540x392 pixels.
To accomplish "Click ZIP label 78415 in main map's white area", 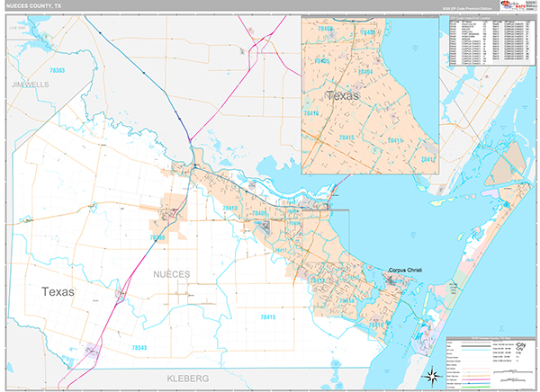I will [268, 317].
